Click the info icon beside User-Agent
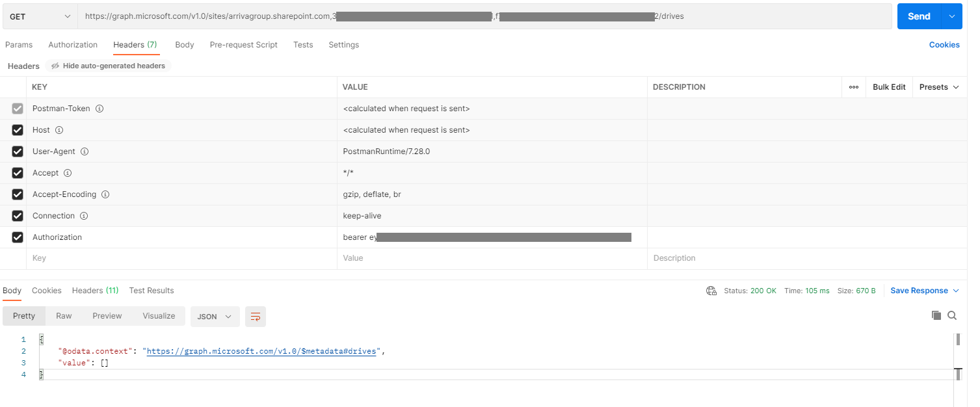The height and width of the screenshot is (407, 980). [85, 151]
